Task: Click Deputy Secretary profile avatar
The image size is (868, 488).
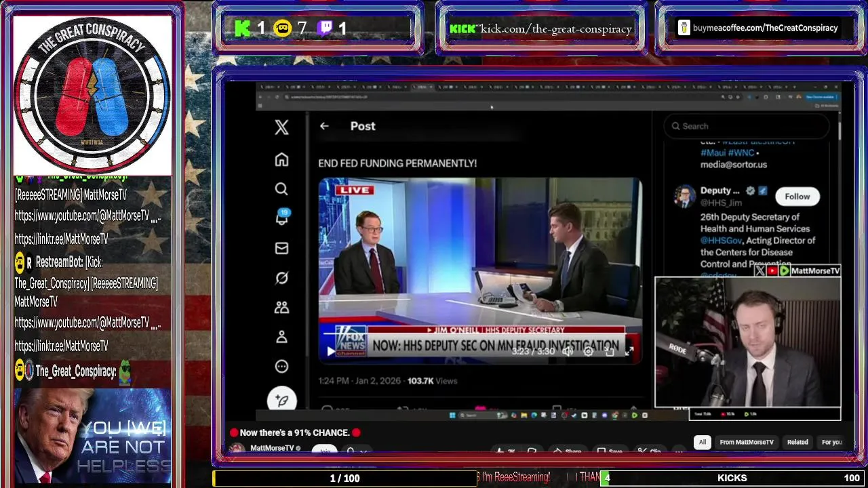Action: [x=684, y=197]
